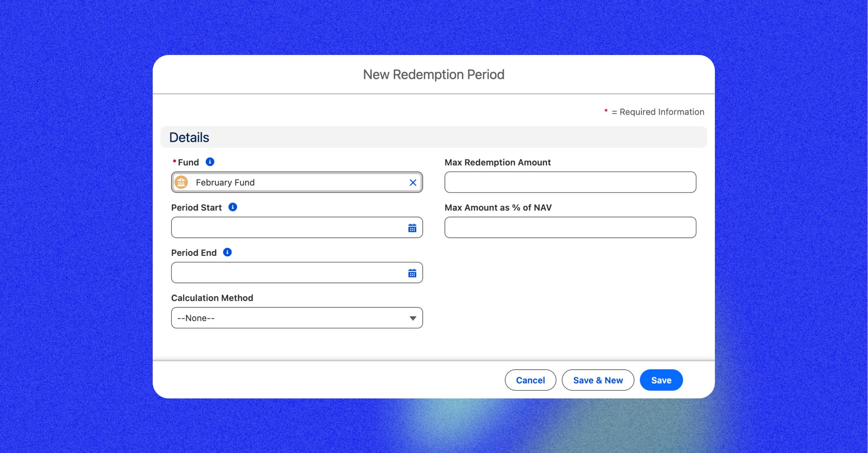Save the new redemption period
This screenshot has width=868, height=453.
[661, 380]
